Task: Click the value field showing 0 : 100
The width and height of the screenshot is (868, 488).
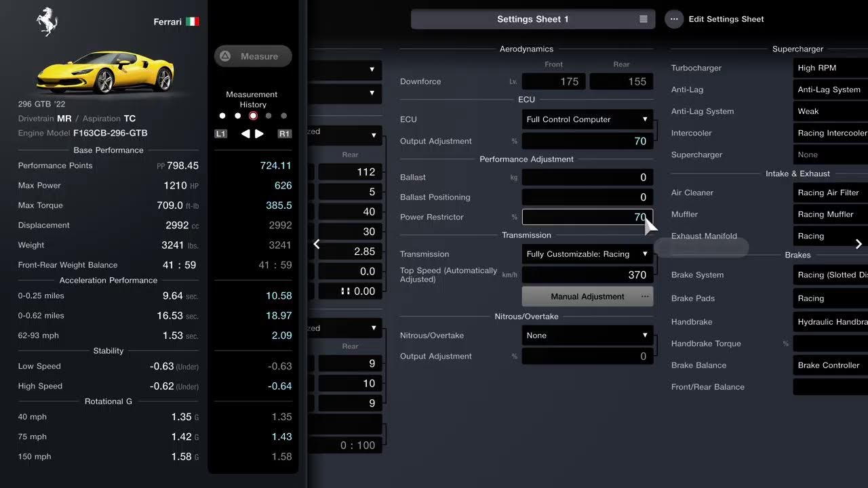Action: point(345,445)
